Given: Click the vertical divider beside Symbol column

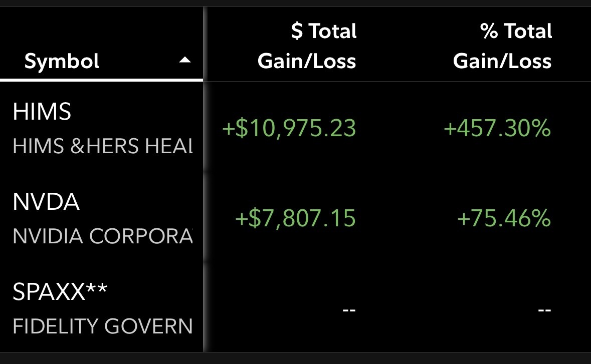Looking at the screenshot, I should [205, 179].
